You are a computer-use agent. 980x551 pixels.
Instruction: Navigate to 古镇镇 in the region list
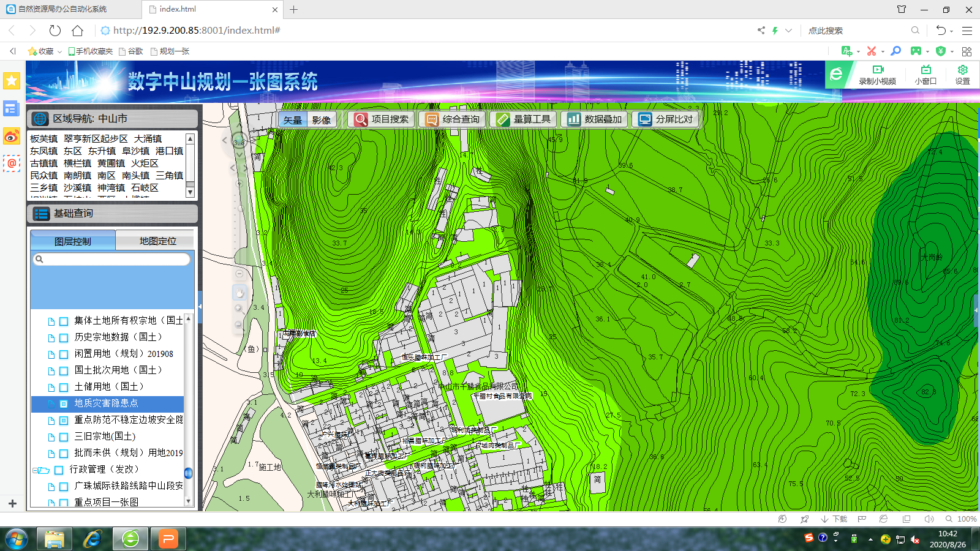(x=44, y=163)
